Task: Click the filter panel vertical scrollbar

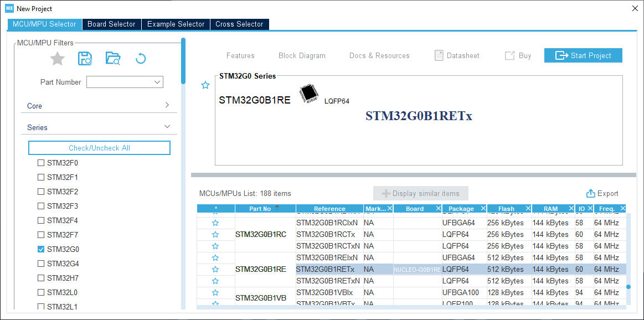Action: pyautogui.click(x=183, y=61)
